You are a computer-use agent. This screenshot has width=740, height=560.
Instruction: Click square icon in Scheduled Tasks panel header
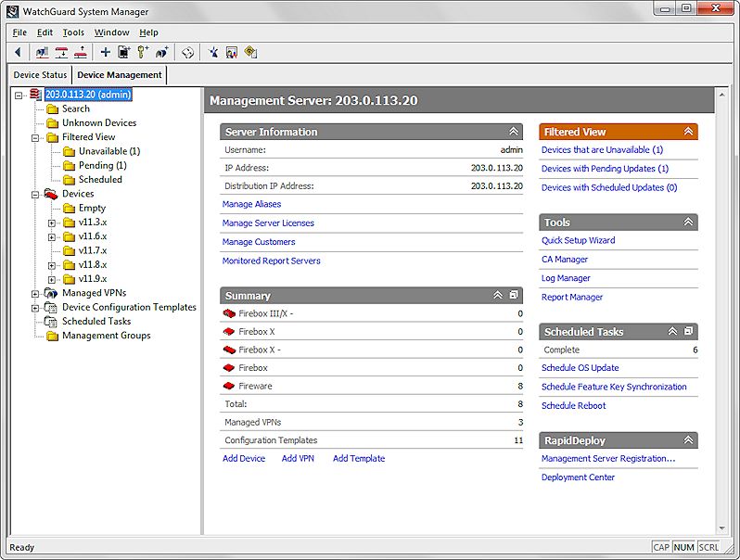(x=688, y=331)
